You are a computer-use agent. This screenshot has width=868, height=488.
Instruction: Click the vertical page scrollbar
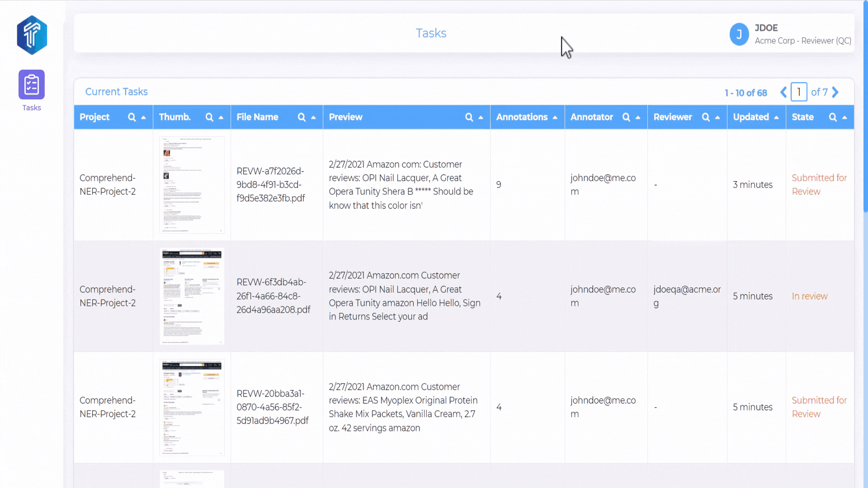tap(865, 106)
